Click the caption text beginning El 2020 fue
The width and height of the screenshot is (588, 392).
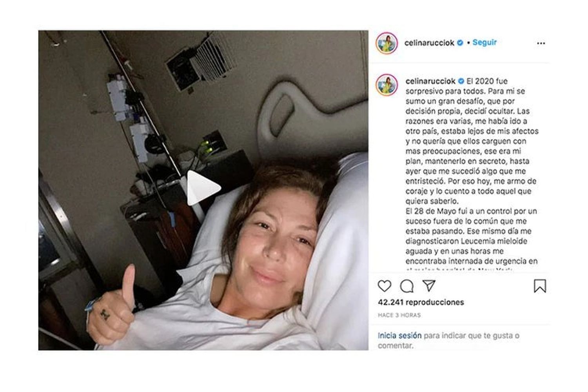coord(472,141)
